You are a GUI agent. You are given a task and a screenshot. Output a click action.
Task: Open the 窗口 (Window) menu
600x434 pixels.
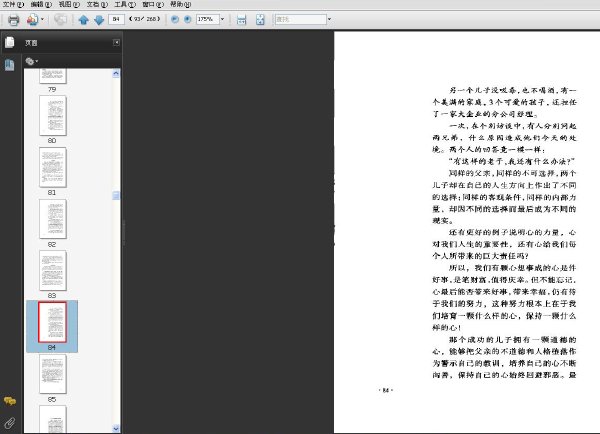pos(153,4)
